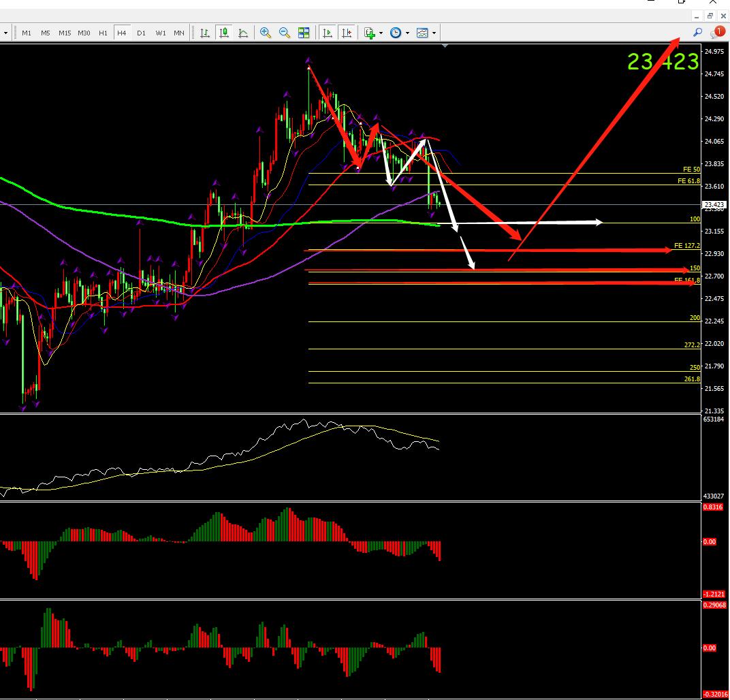
Task: Expand the periods clock dropdown arrow
Action: pyautogui.click(x=407, y=33)
